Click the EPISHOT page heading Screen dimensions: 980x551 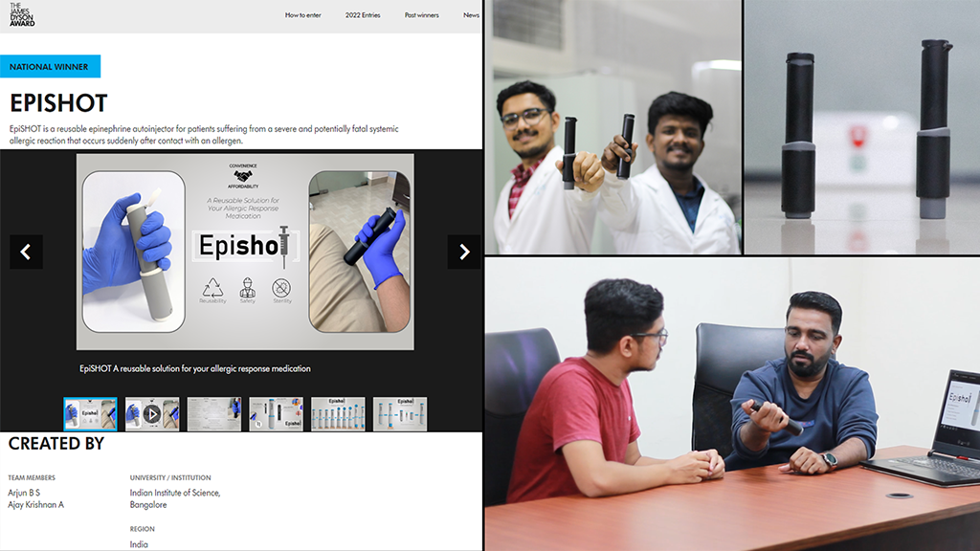click(x=58, y=103)
